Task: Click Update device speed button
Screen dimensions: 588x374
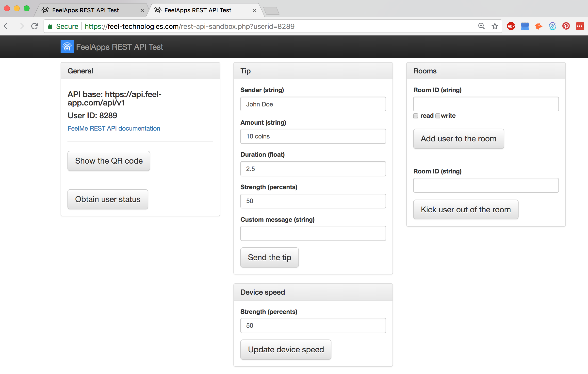Action: [x=286, y=350]
